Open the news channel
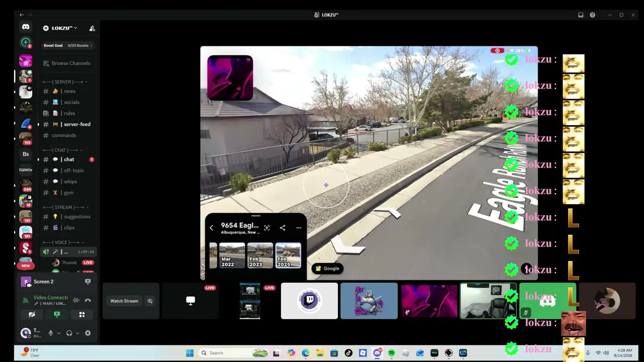Viewport: 644px width, 362px height. pos(68,91)
